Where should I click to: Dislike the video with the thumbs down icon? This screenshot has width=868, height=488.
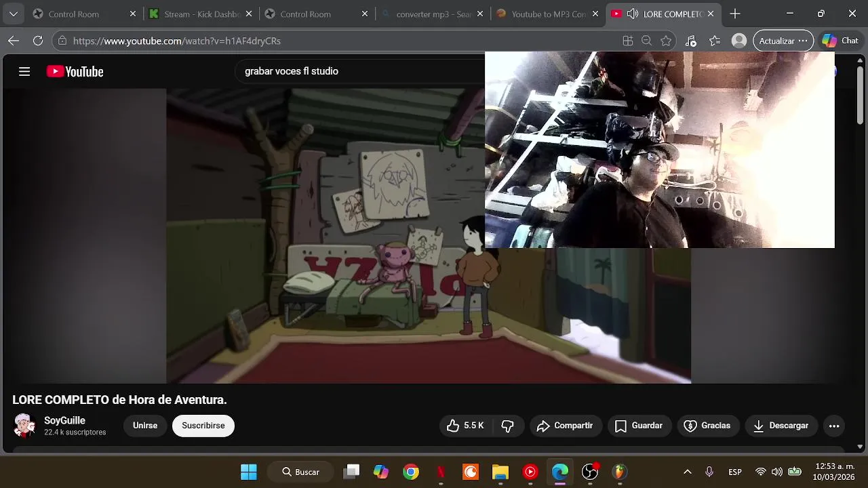pyautogui.click(x=507, y=426)
